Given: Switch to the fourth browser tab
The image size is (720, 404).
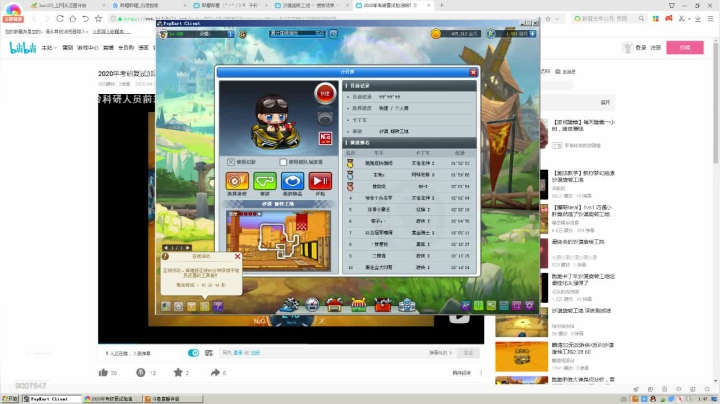Looking at the screenshot, I should pyautogui.click(x=313, y=6).
